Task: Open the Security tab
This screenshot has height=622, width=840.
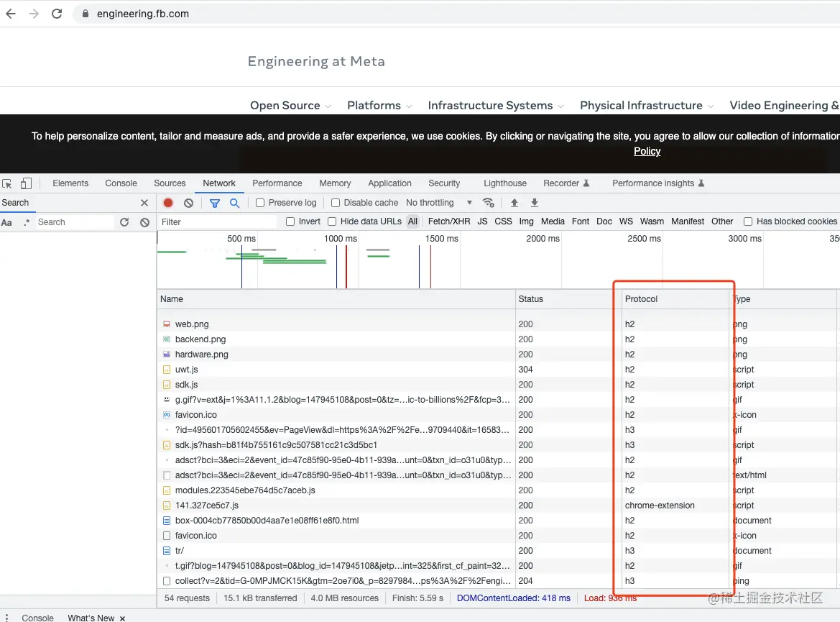Action: point(444,183)
